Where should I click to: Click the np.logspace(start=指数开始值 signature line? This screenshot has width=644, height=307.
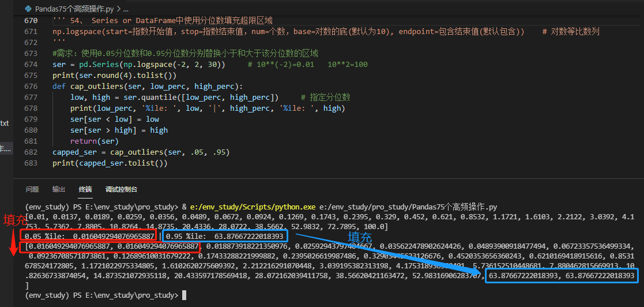pos(288,32)
